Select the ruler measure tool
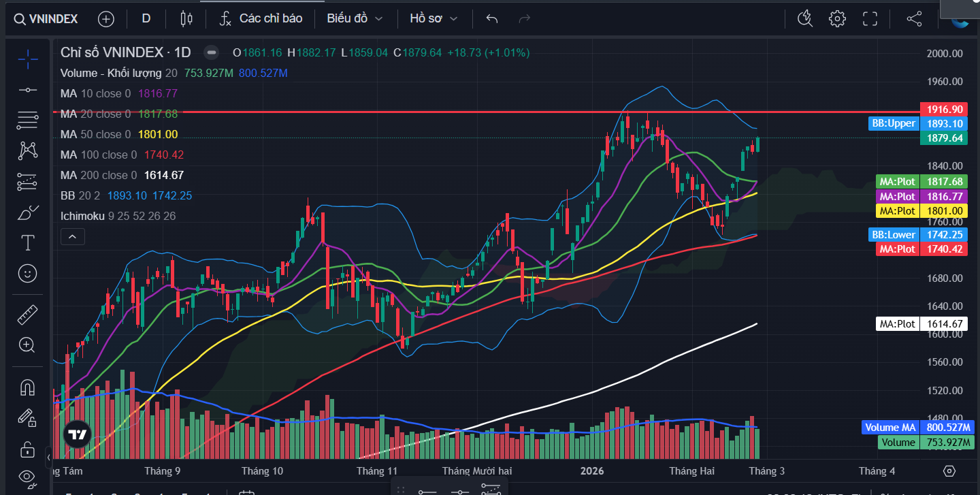 (27, 315)
